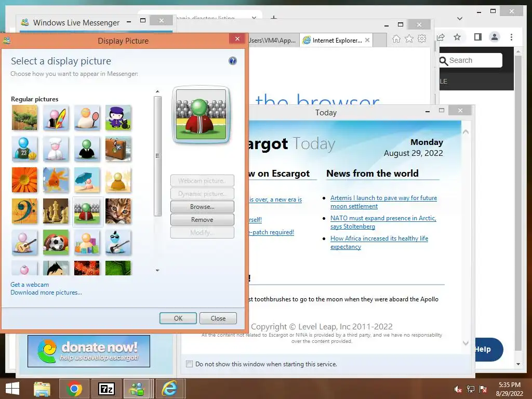Open the Windows Start button
Viewport: 532px width, 399px height.
coord(12,389)
